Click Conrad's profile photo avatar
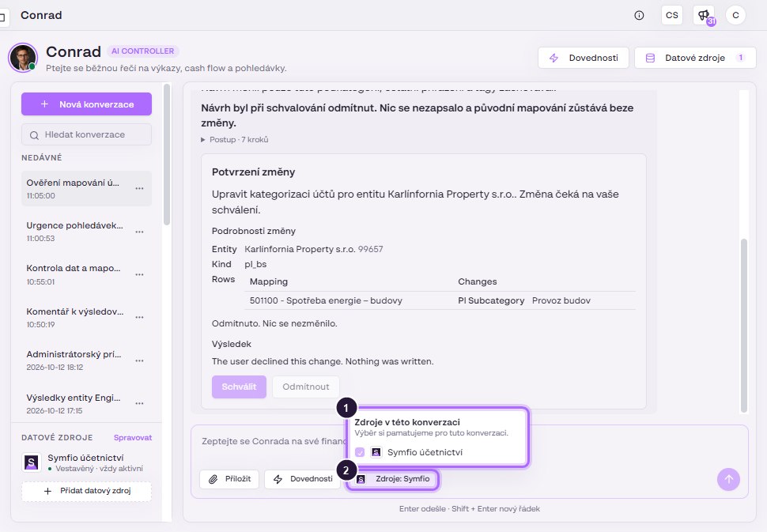767x532 pixels. coord(23,57)
